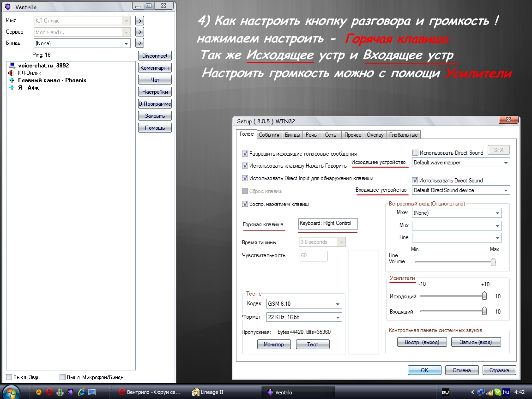Switch to the События tab
Viewport: 532px width, 399px height.
[x=269, y=135]
